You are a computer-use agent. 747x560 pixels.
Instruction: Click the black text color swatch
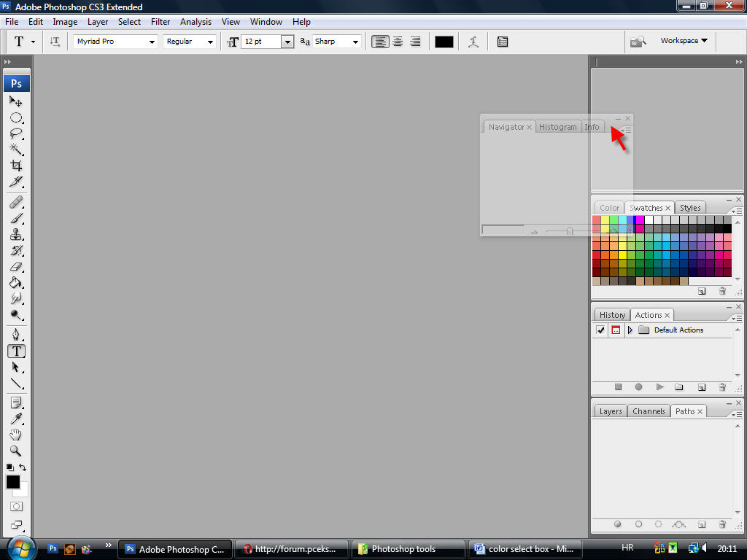pos(444,42)
